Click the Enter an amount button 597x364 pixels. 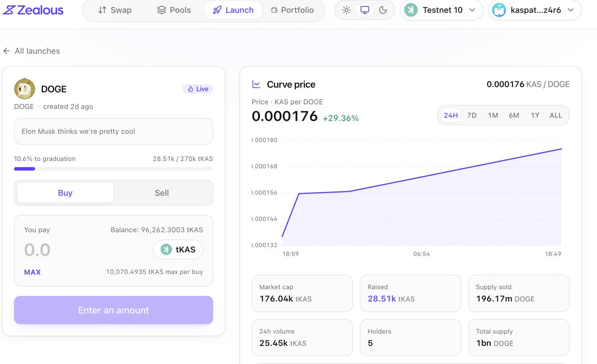[113, 310]
